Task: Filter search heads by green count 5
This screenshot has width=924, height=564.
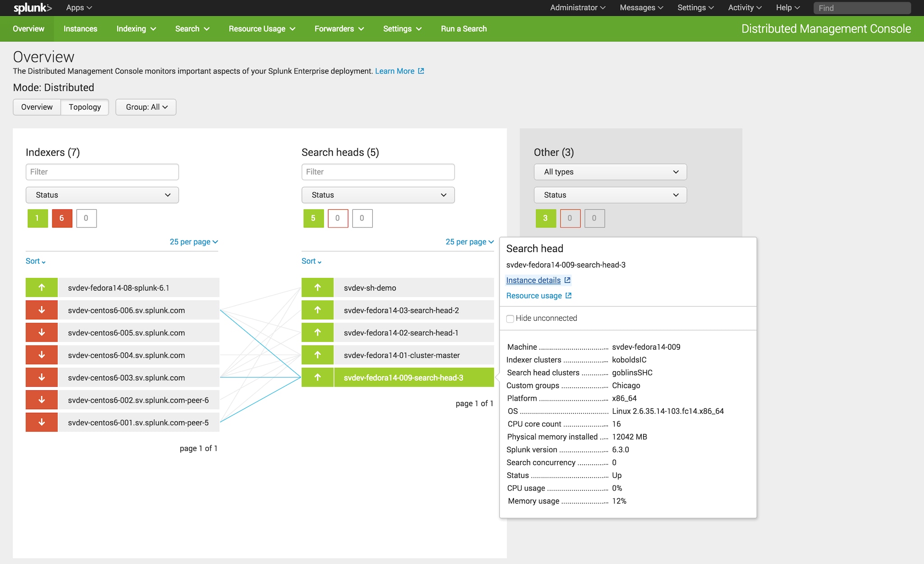Action: click(314, 218)
